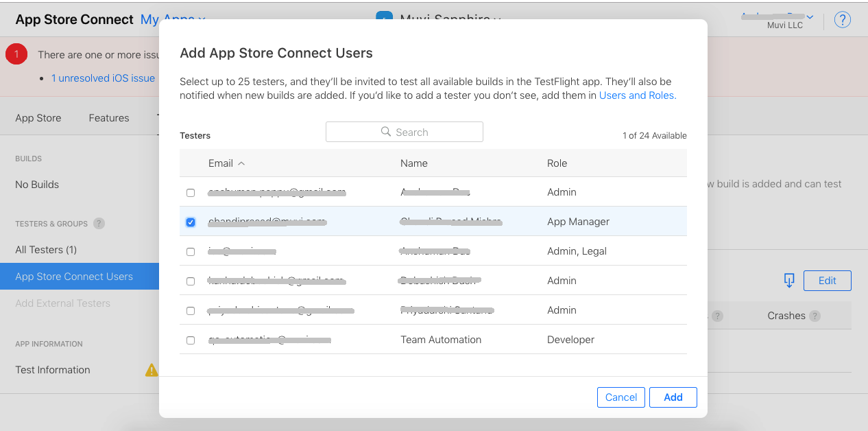Click the App Store Connect title
This screenshot has width=868, height=431.
point(74,19)
